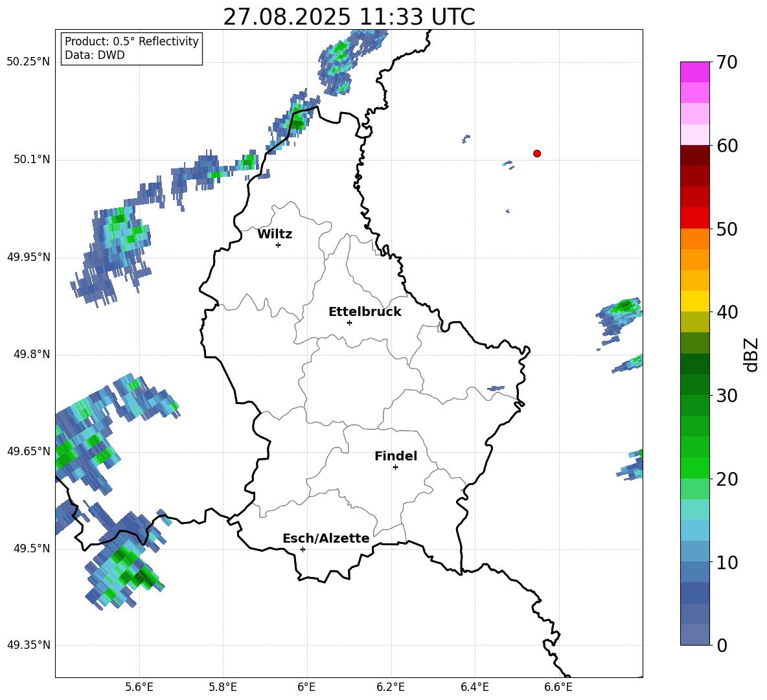
Task: Click the 49.35°N latitude label
Action: 29,645
